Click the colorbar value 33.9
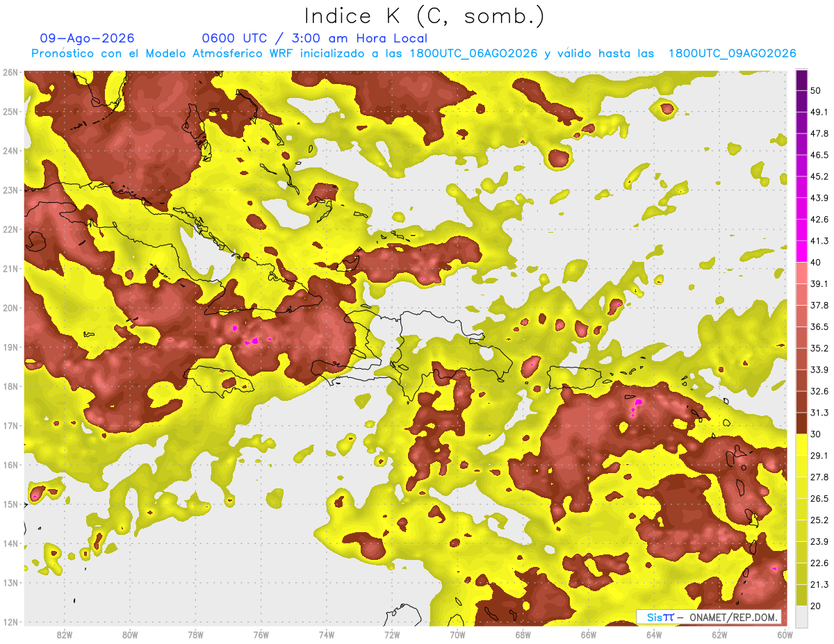The height and width of the screenshot is (644, 834). pos(819,370)
